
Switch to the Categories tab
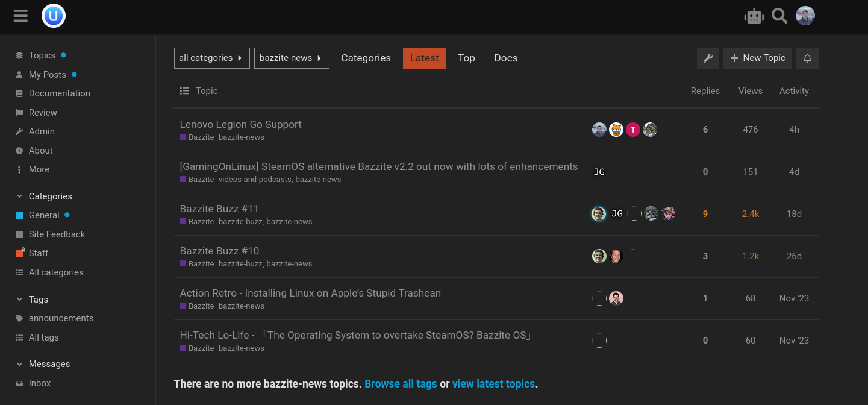point(366,58)
